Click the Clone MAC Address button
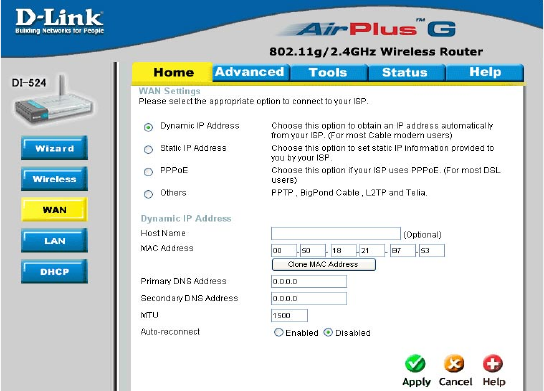This screenshot has height=391, width=544. pyautogui.click(x=323, y=264)
